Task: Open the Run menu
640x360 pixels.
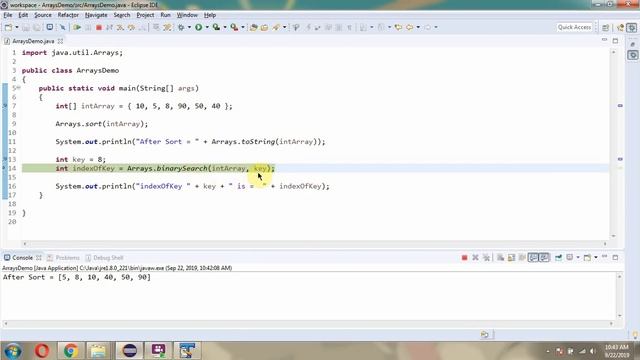Action: coord(165,15)
